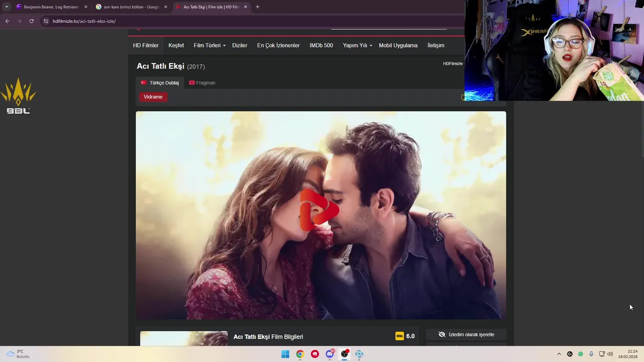This screenshot has width=644, height=362.
Task: Open the weather widget showing 3°C
Action: tap(18, 354)
